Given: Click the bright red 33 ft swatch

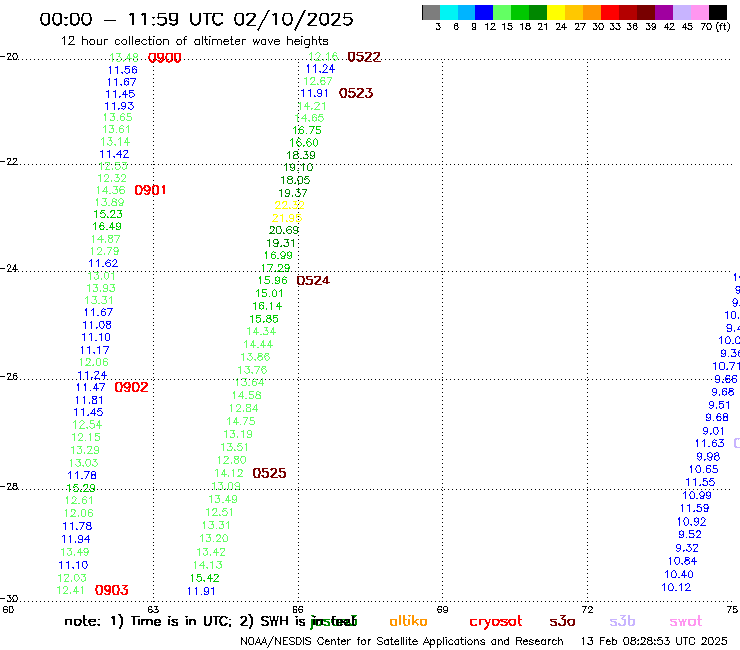Looking at the screenshot, I should coord(610,12).
